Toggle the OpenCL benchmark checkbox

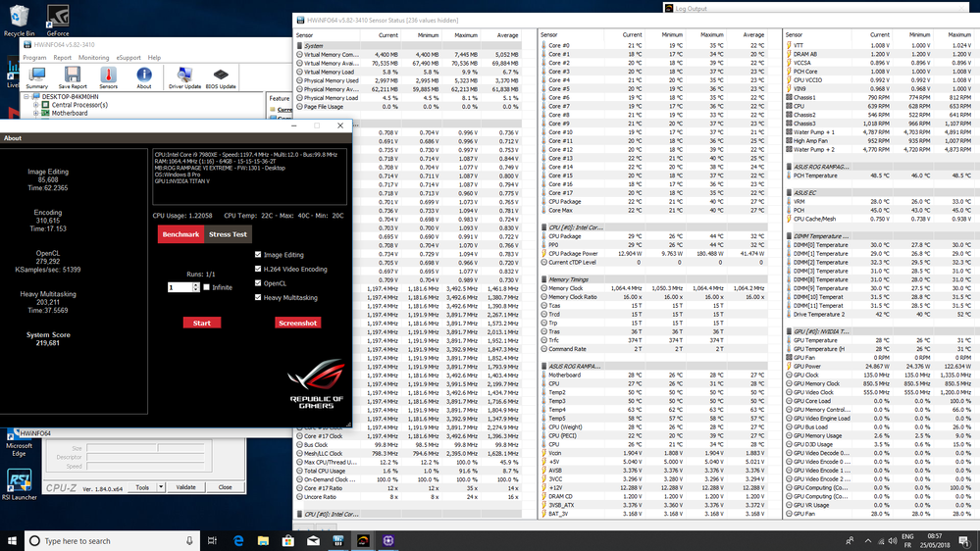(x=258, y=283)
